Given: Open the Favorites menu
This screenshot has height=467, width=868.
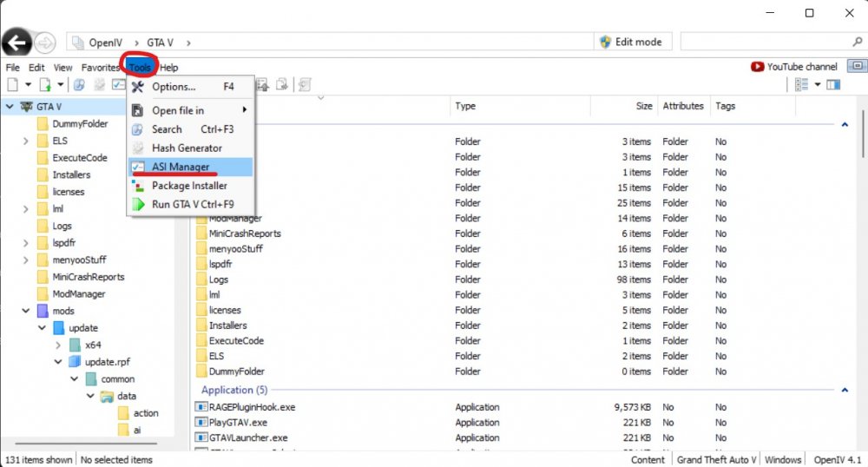Looking at the screenshot, I should (x=100, y=68).
